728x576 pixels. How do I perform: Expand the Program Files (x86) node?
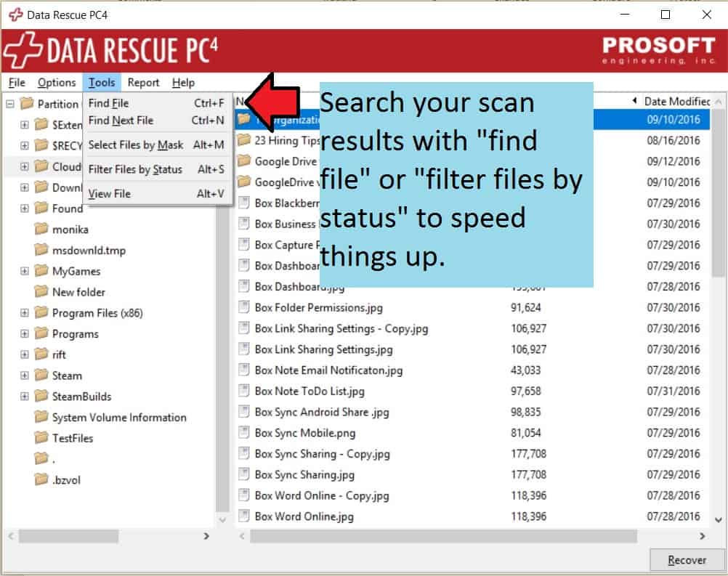pos(25,313)
